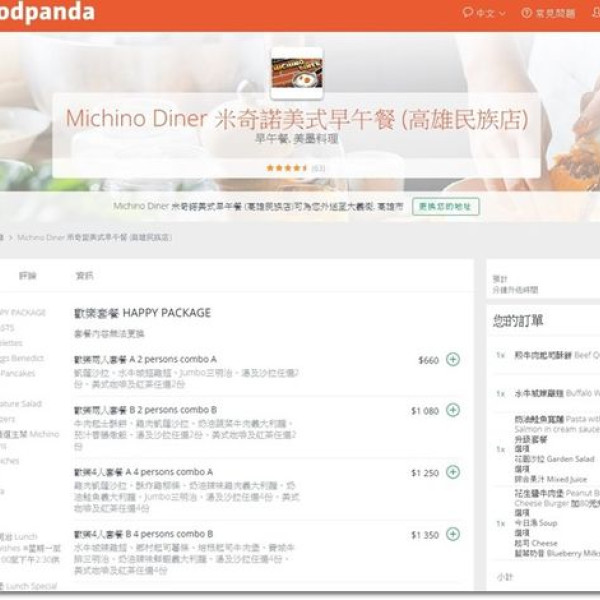The width and height of the screenshot is (600, 600).
Task: Select HAPPY PACKAGE in the category sidebar
Action: tap(22, 312)
